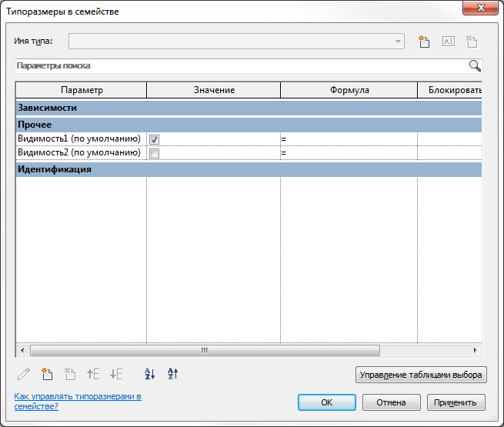Open the Как управлять типоразмерами link

(x=77, y=401)
